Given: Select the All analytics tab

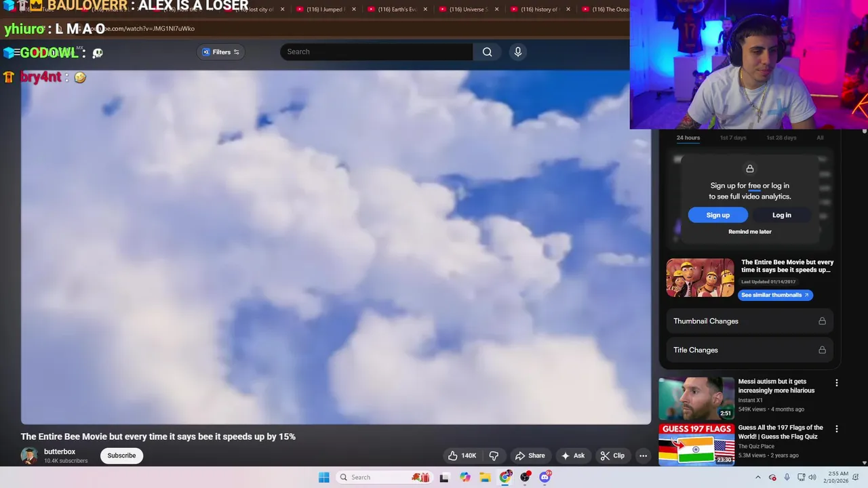Looking at the screenshot, I should coord(820,138).
